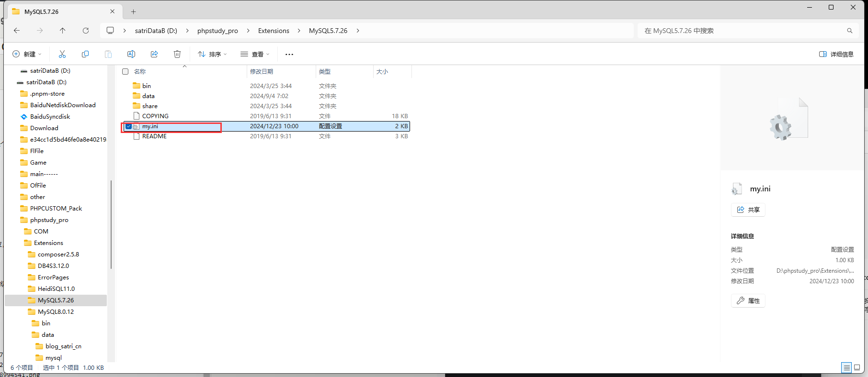The width and height of the screenshot is (868, 377).
Task: Select the mysql folder in sidebar tree
Action: coord(53,358)
